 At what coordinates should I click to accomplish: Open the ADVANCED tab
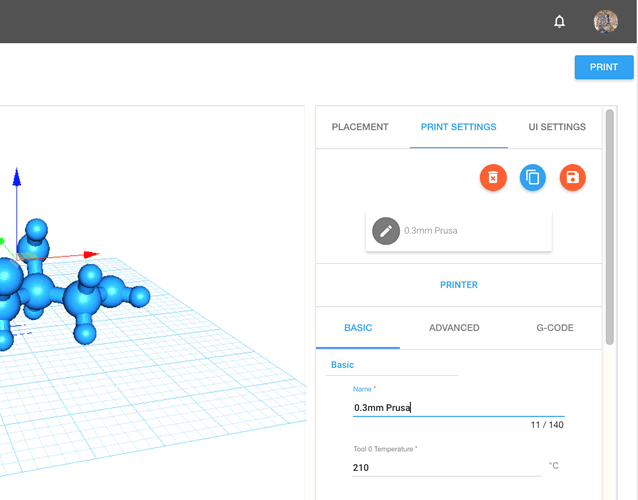(454, 328)
